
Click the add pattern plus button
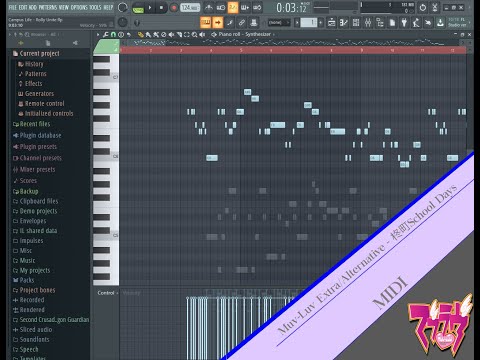[321, 23]
